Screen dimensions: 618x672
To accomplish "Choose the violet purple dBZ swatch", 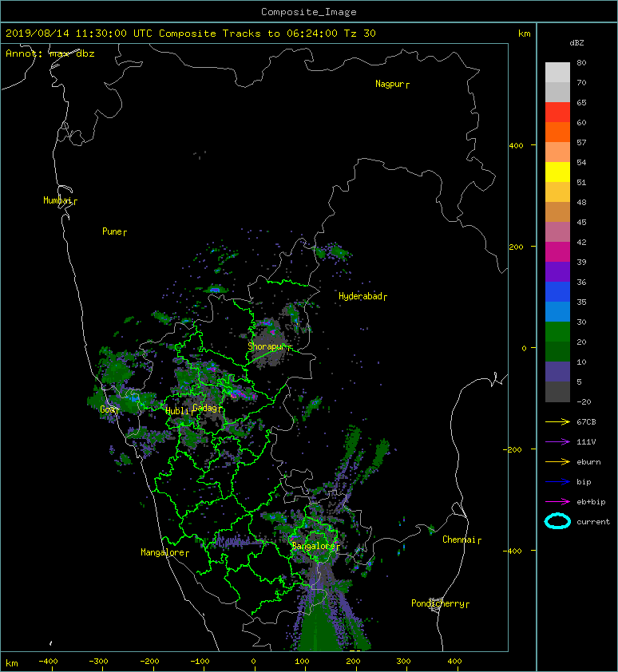I will coord(557,271).
